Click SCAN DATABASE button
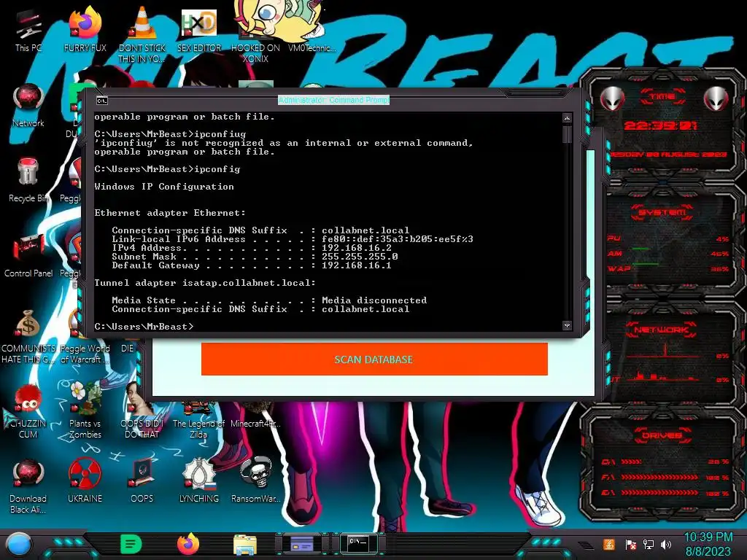The image size is (747, 560). (x=374, y=359)
